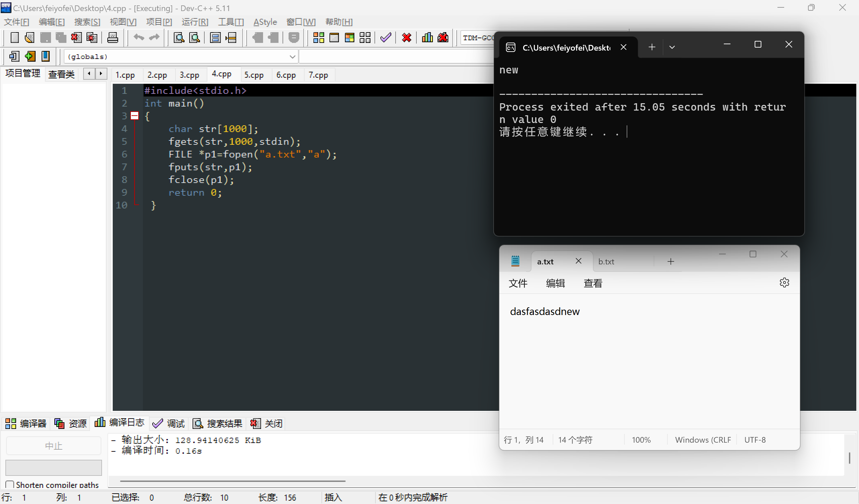Click the Find (magnifier) toolbar icon

pyautogui.click(x=179, y=38)
